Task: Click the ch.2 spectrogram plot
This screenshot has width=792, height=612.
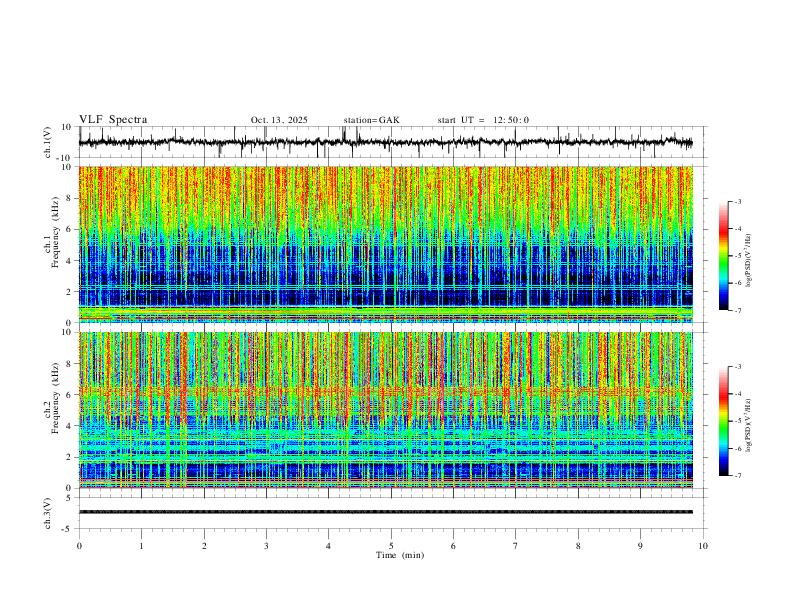Action: pos(386,410)
